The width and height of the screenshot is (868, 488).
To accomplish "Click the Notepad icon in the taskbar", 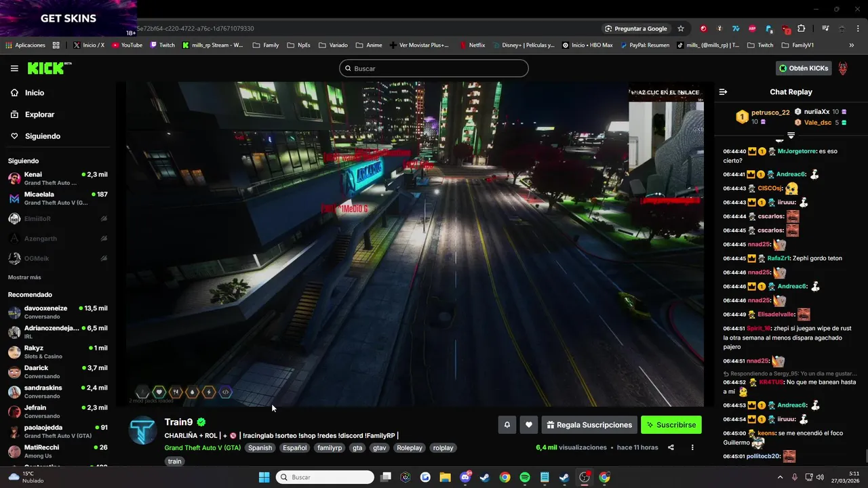I will pos(545,477).
